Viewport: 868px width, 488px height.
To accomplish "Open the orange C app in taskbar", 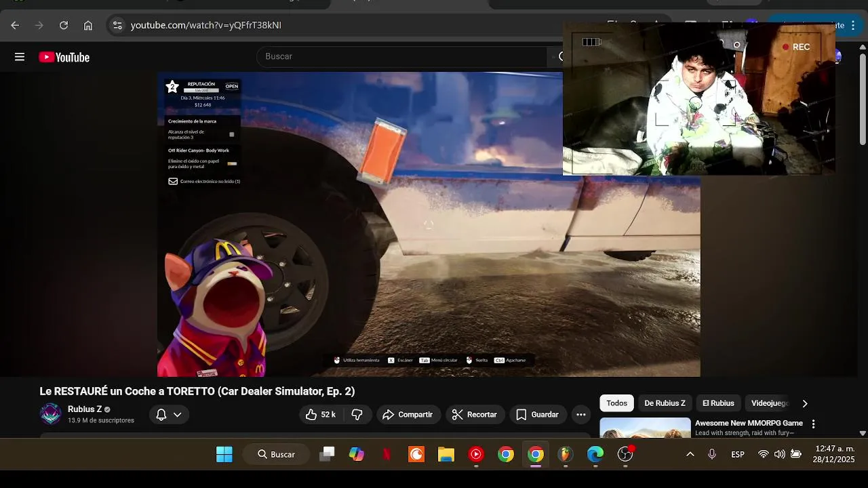I will (416, 454).
